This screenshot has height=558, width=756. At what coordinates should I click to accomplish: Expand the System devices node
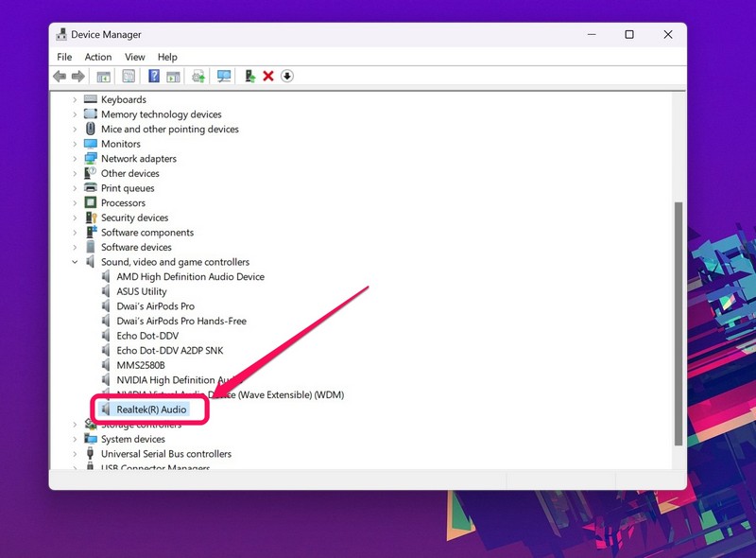76,439
